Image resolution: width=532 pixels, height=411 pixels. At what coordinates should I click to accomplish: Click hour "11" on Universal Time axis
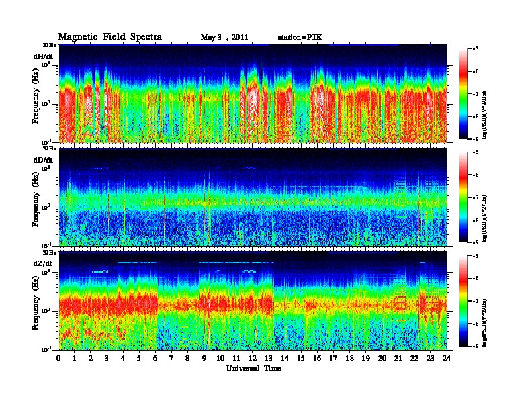[236, 358]
